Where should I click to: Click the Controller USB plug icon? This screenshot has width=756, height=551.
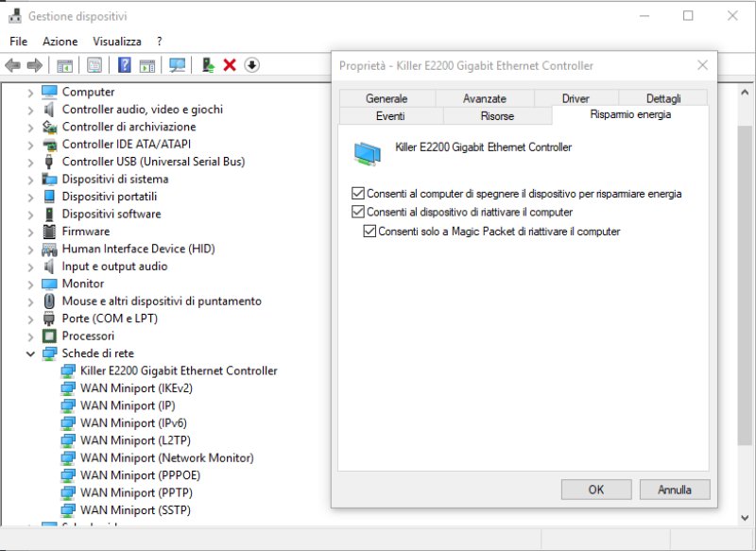[49, 162]
